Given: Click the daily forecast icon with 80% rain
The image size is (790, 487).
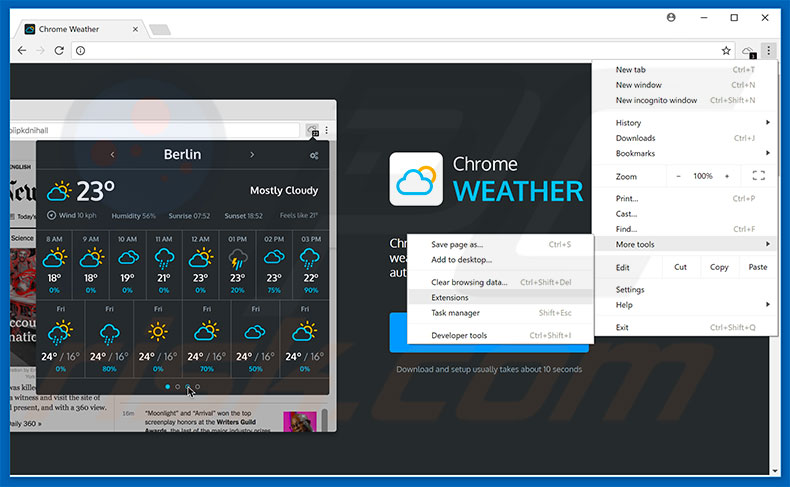Looking at the screenshot, I should [109, 334].
